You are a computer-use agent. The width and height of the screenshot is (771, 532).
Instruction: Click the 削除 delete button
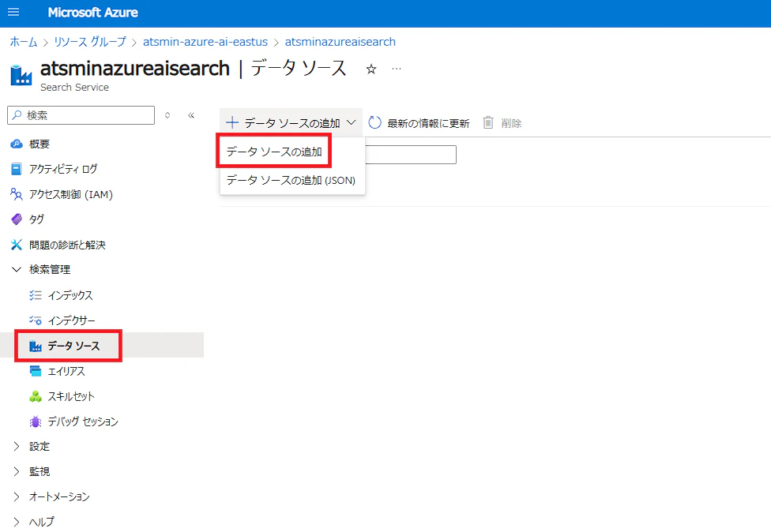(502, 123)
